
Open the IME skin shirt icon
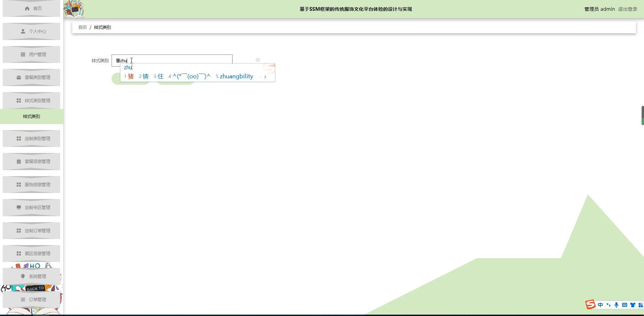[x=633, y=305]
